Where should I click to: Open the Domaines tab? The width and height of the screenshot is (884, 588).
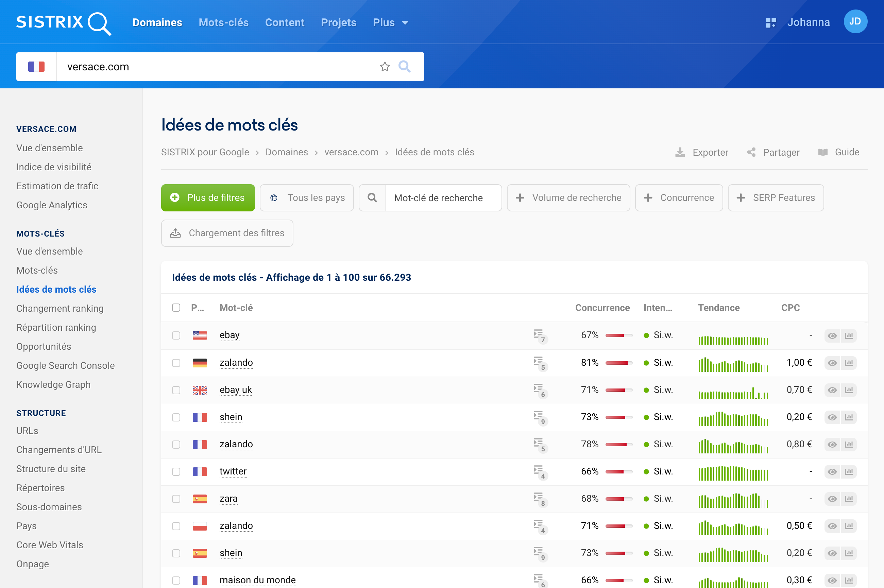click(x=157, y=22)
